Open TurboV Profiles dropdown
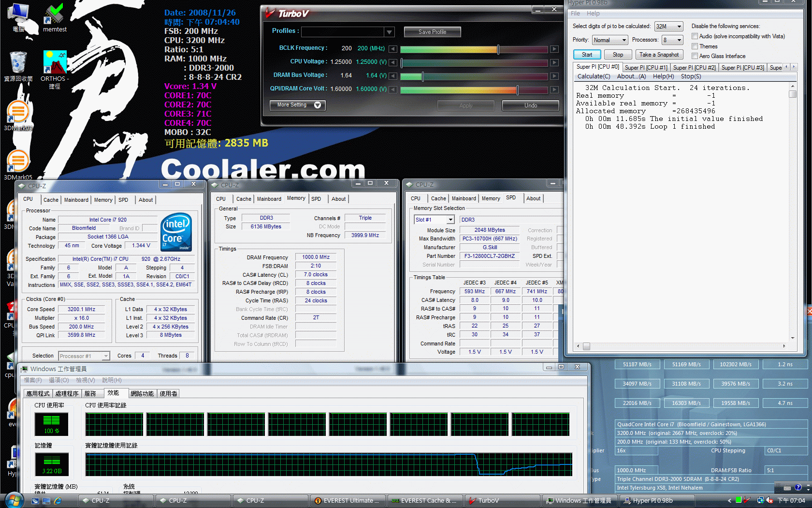Viewport: 812px width, 508px height. (x=389, y=32)
